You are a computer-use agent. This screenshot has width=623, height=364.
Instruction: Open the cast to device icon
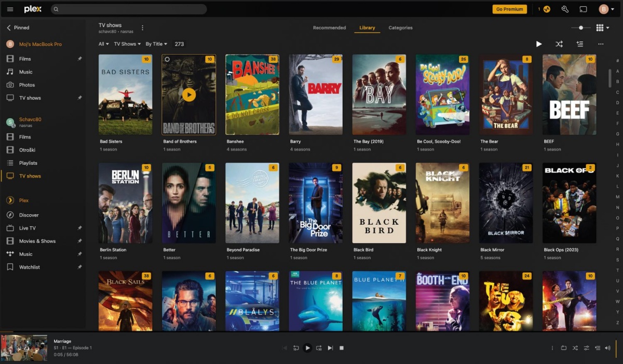pyautogui.click(x=583, y=9)
